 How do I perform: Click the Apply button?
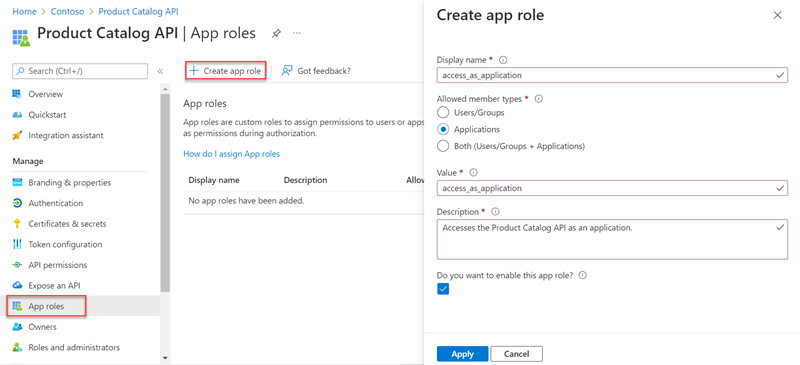click(x=462, y=354)
